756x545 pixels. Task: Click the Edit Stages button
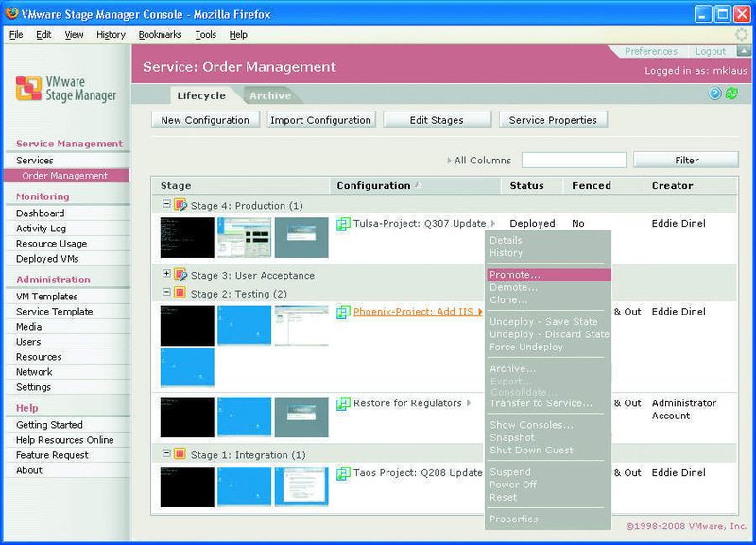(437, 120)
